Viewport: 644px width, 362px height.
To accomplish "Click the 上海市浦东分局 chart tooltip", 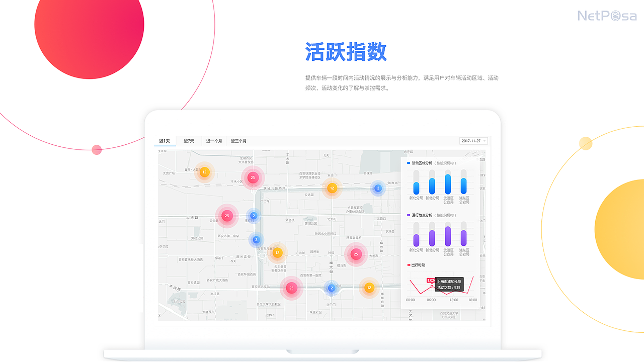I will coord(449,285).
